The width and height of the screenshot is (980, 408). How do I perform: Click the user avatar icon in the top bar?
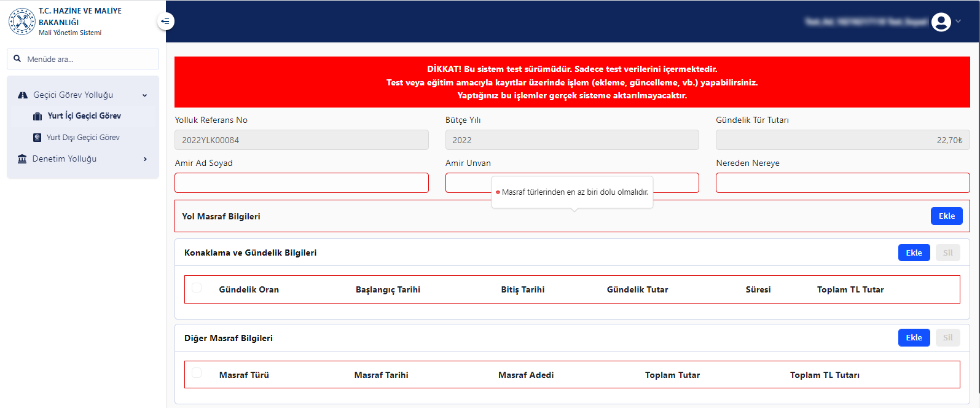941,22
